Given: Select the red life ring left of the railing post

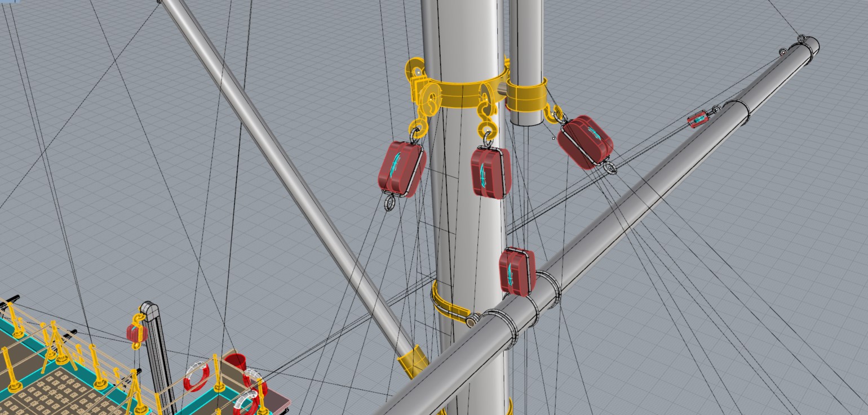Looking at the screenshot, I should pyautogui.click(x=197, y=377).
